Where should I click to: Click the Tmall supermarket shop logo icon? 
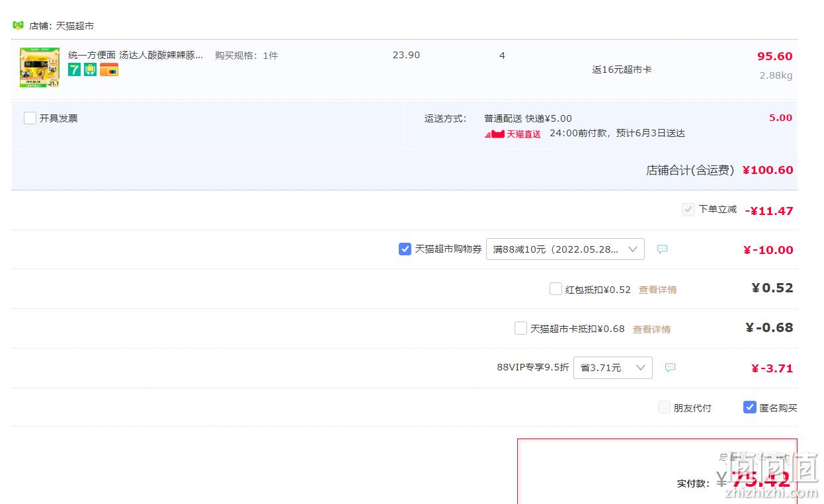click(x=18, y=25)
